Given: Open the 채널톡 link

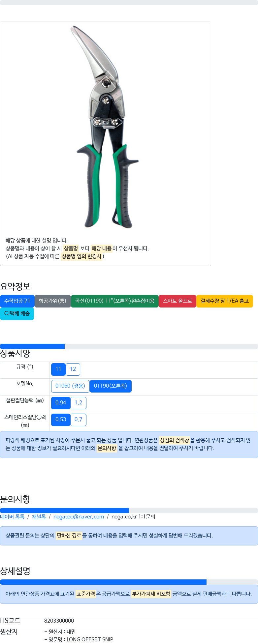Looking at the screenshot, I should pyautogui.click(x=39, y=517).
